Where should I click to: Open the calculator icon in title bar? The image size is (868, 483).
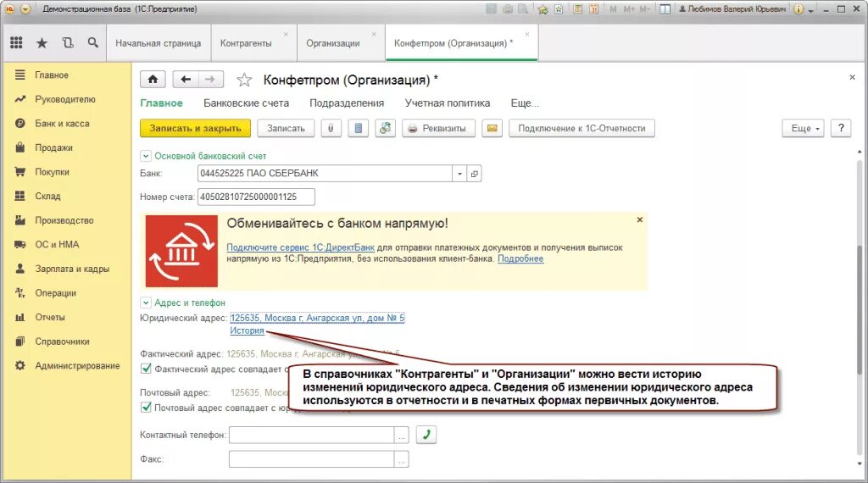(577, 8)
